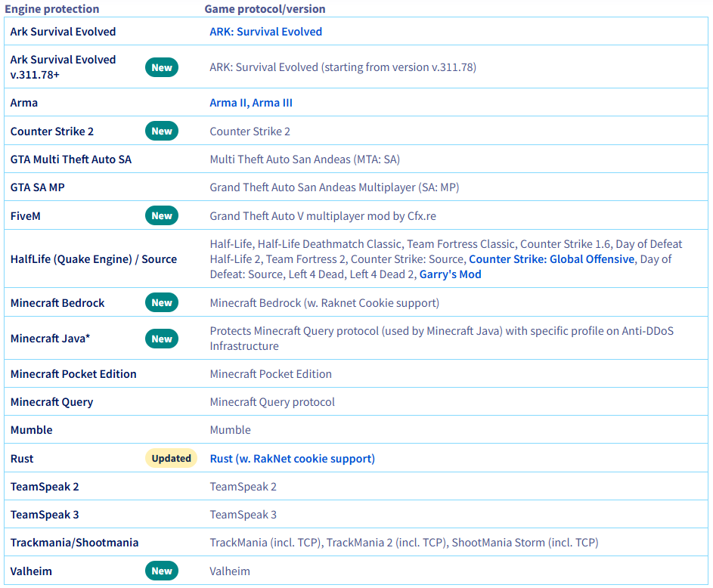Click the Grand Theft Auto V multiplayer mod text
This screenshot has width=713, height=588.
point(323,216)
